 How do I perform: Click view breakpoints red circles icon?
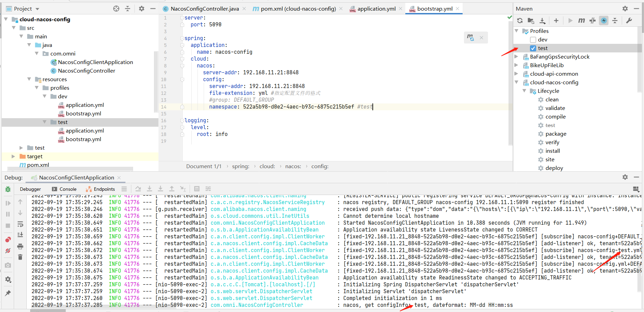[x=8, y=239]
